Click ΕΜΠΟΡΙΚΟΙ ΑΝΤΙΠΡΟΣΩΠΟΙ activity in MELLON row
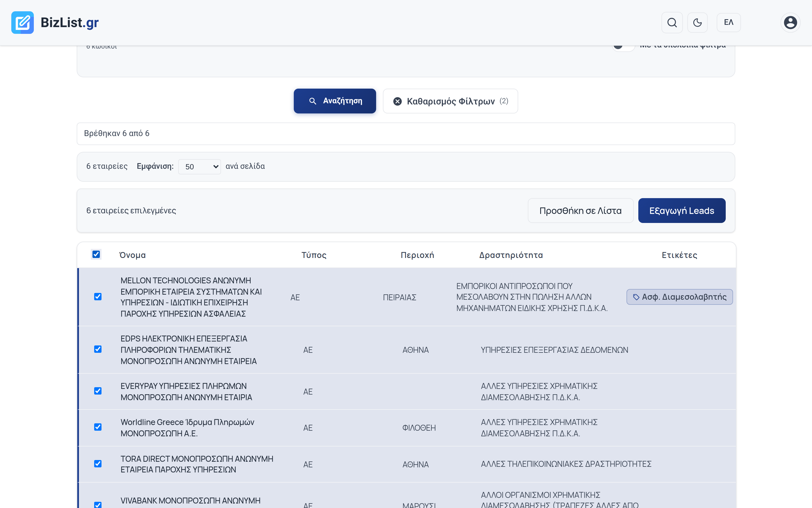The height and width of the screenshot is (508, 812). [x=532, y=297]
